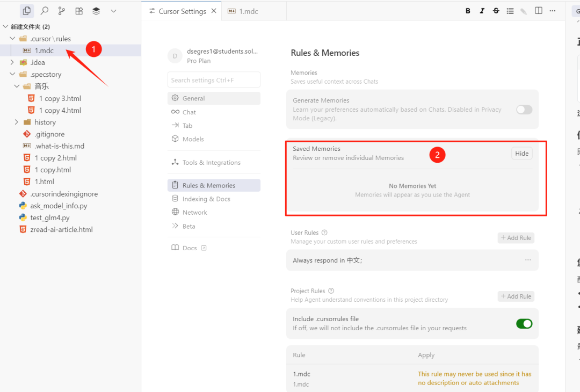The width and height of the screenshot is (580, 392).
Task: Click the Explorer files icon
Action: tap(27, 11)
